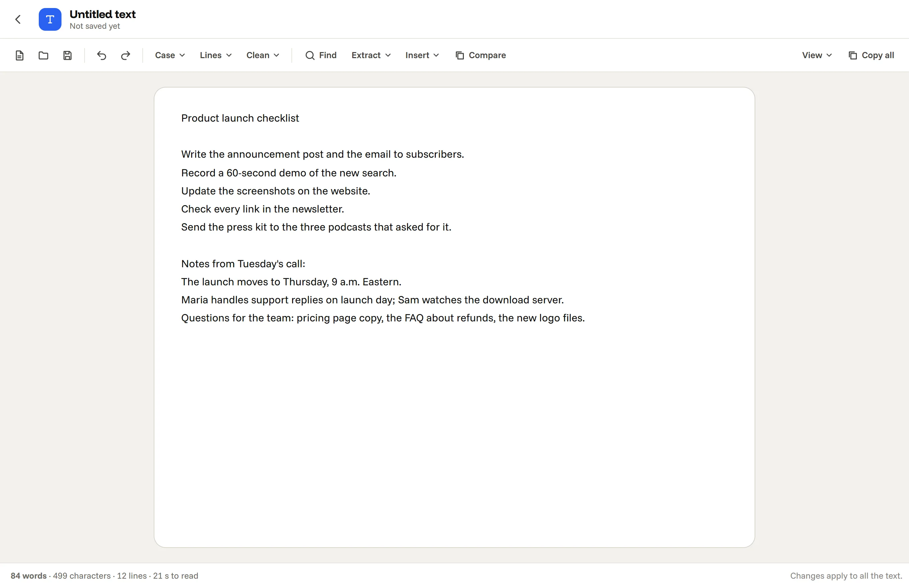The height and width of the screenshot is (588, 909).
Task: Open the Case dropdown menu
Action: point(170,55)
